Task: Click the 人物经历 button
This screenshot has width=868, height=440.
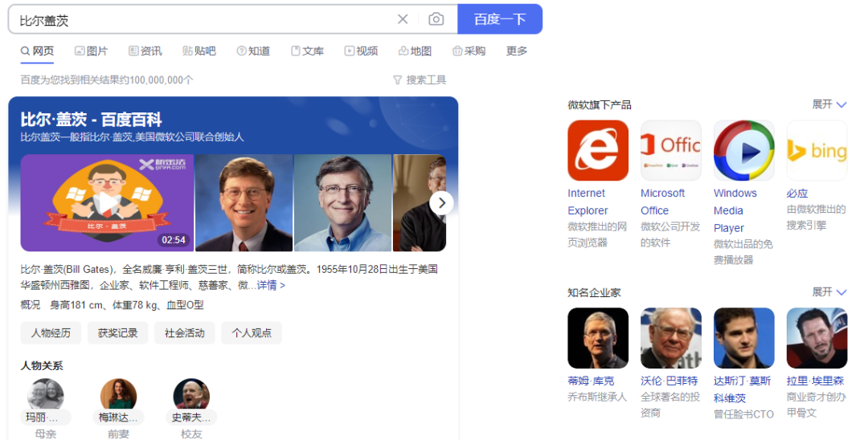Action: pyautogui.click(x=51, y=332)
